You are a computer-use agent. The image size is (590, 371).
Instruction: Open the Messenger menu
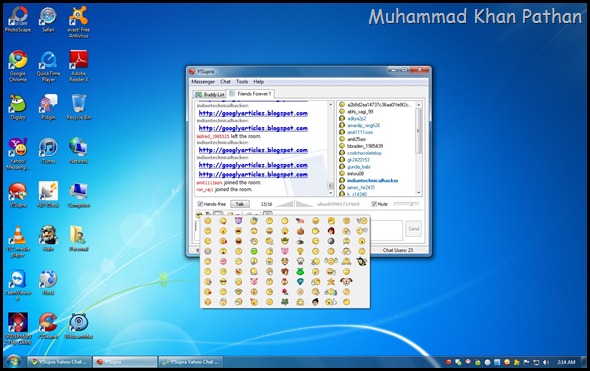click(x=203, y=82)
